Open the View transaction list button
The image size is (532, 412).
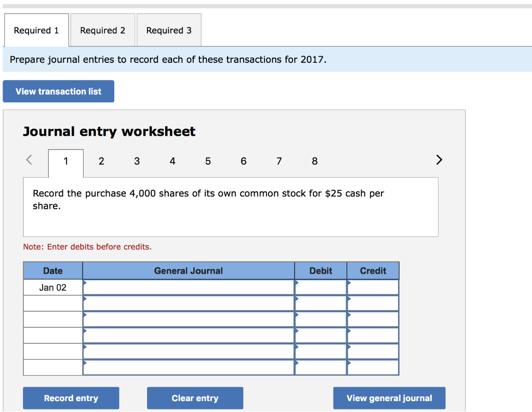pyautogui.click(x=58, y=91)
